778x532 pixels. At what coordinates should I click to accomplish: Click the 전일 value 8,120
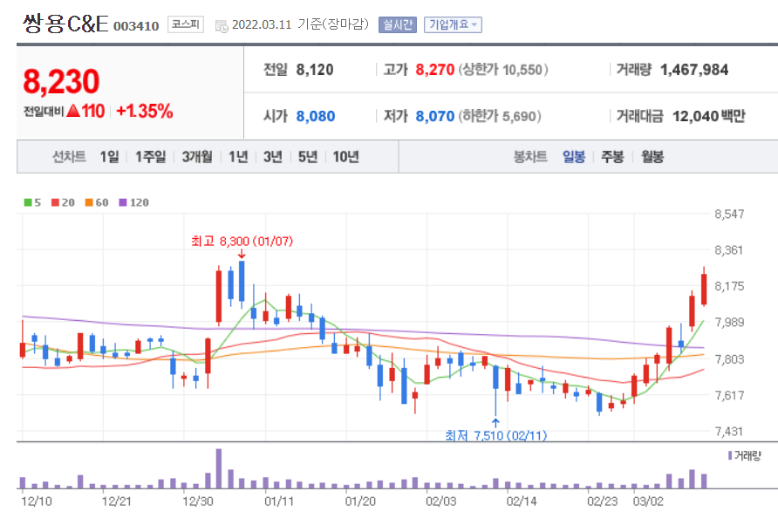pos(315,70)
